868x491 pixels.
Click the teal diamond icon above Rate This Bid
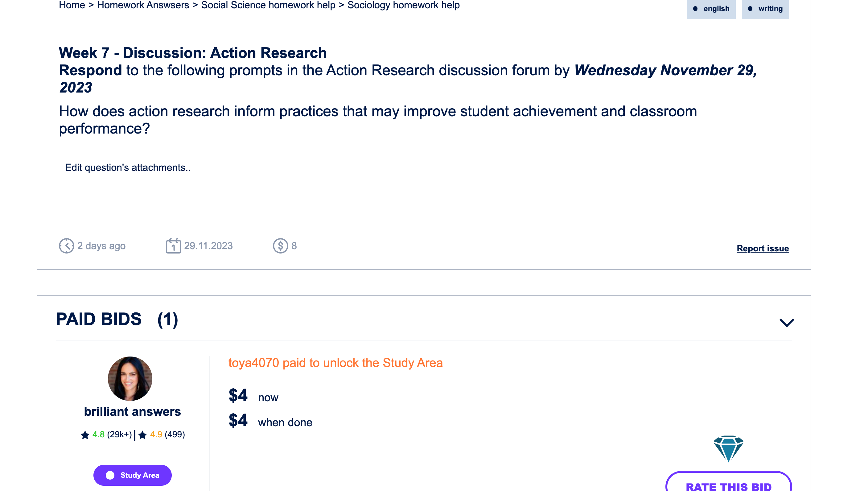pos(728,448)
